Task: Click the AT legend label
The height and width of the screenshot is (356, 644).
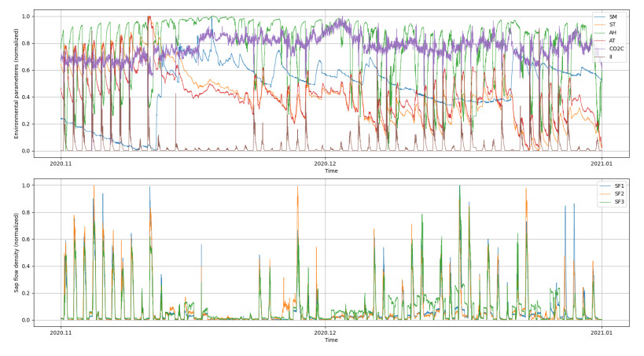Action: click(613, 40)
